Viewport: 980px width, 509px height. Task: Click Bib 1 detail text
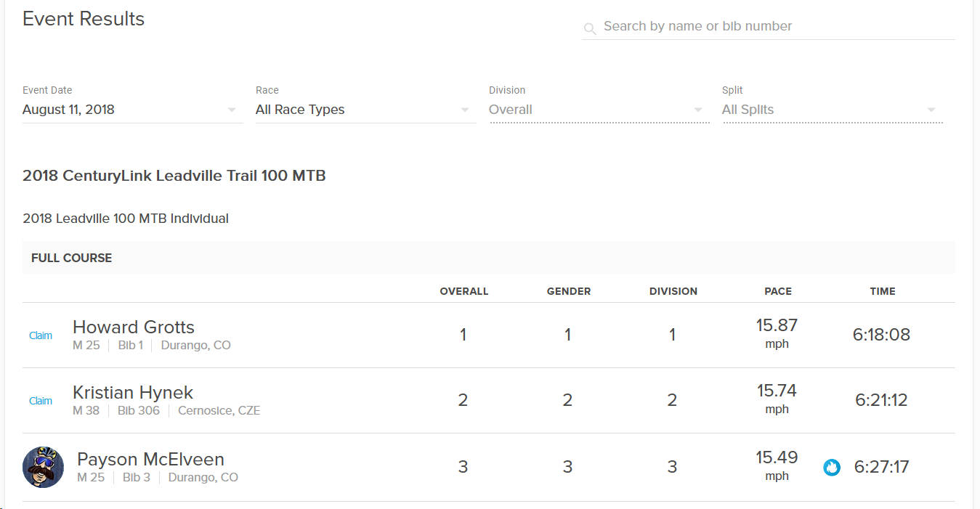(131, 346)
